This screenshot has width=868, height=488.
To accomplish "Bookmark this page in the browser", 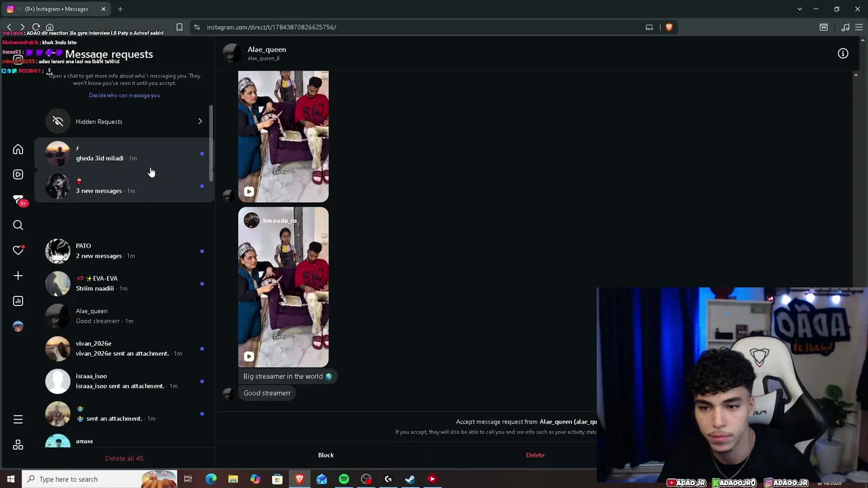I will 179,27.
